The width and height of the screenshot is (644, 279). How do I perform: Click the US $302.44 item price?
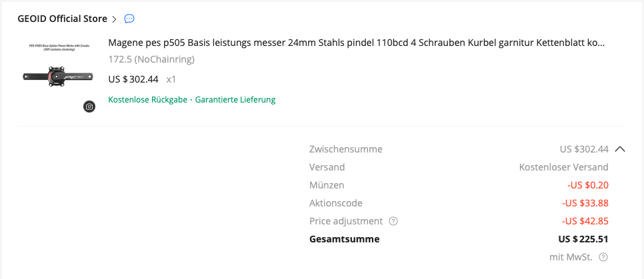pos(133,79)
